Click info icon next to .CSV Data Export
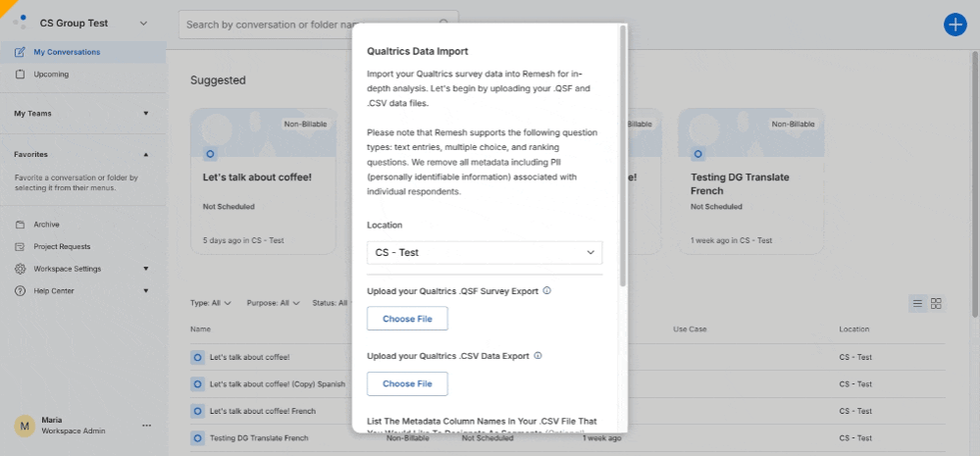 click(538, 355)
